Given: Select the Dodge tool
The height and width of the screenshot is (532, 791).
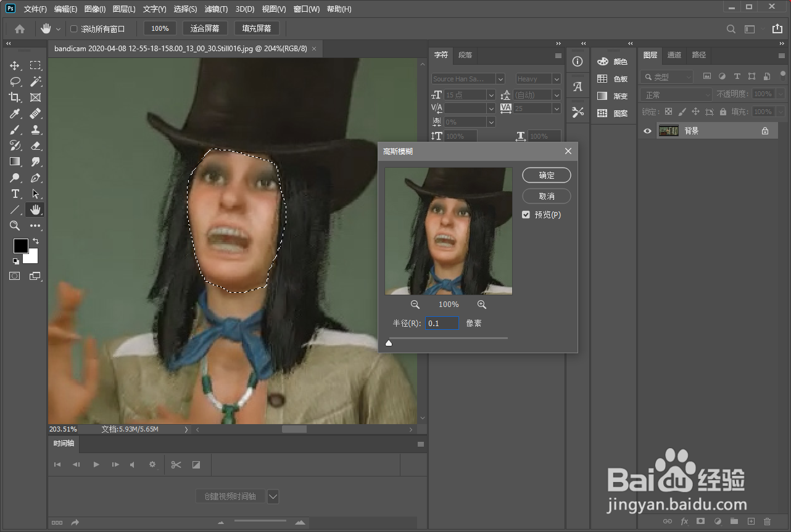Looking at the screenshot, I should coord(15,178).
